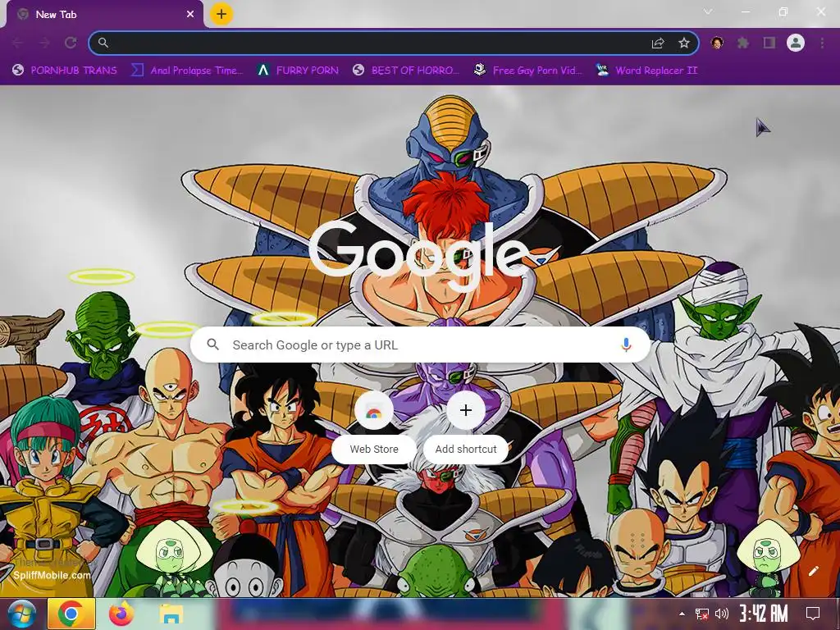840x630 pixels.
Task: Click the Chrome taskbar icon
Action: tap(71, 614)
